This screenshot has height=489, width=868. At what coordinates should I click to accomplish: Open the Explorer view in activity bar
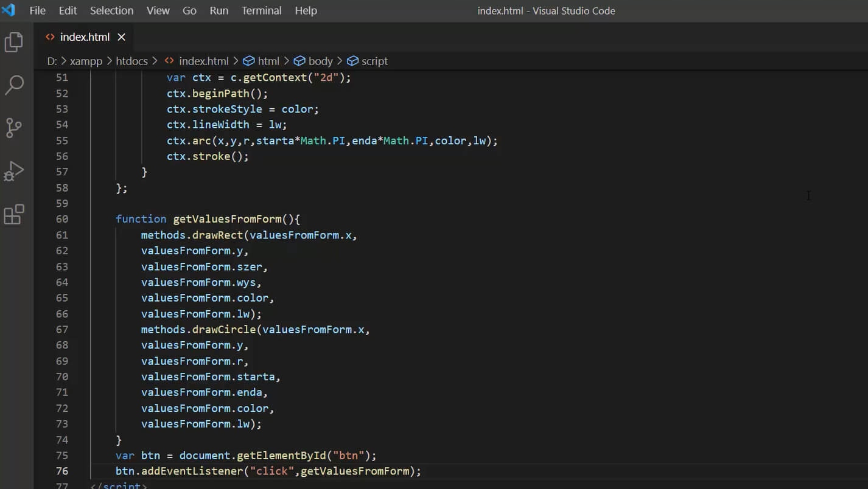(x=14, y=43)
